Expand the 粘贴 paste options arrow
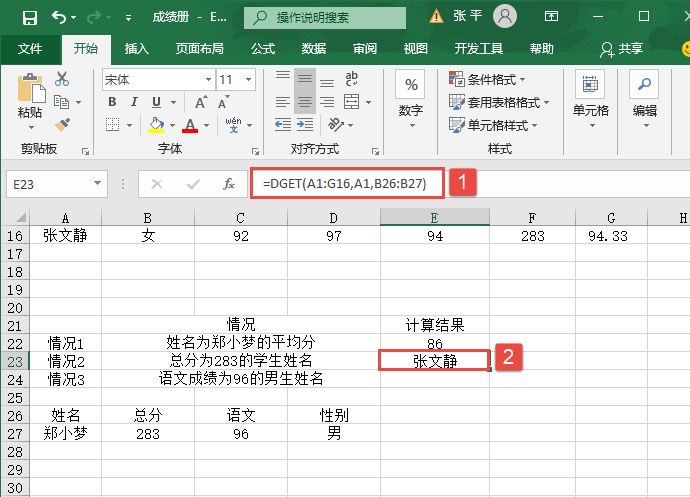 click(x=31, y=128)
